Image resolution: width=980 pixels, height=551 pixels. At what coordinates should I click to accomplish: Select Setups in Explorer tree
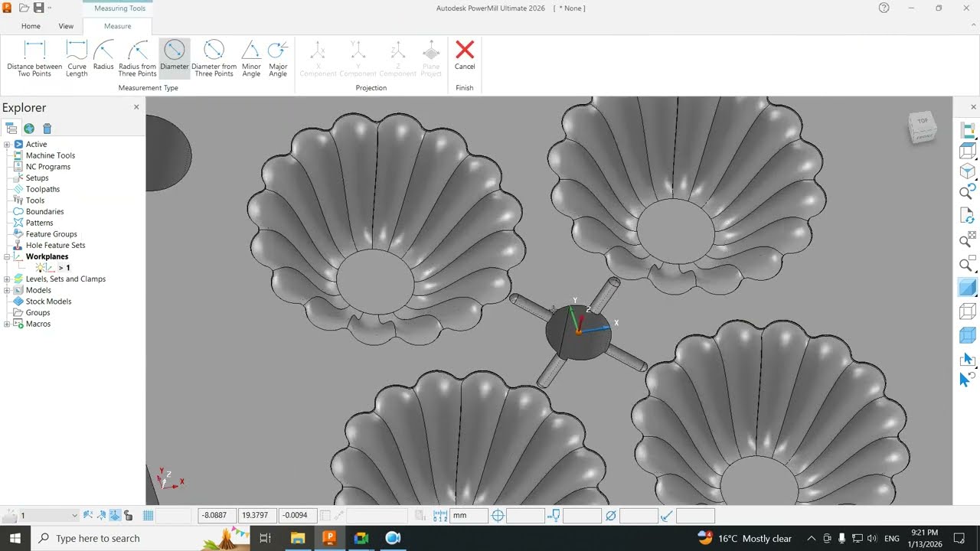coord(37,178)
